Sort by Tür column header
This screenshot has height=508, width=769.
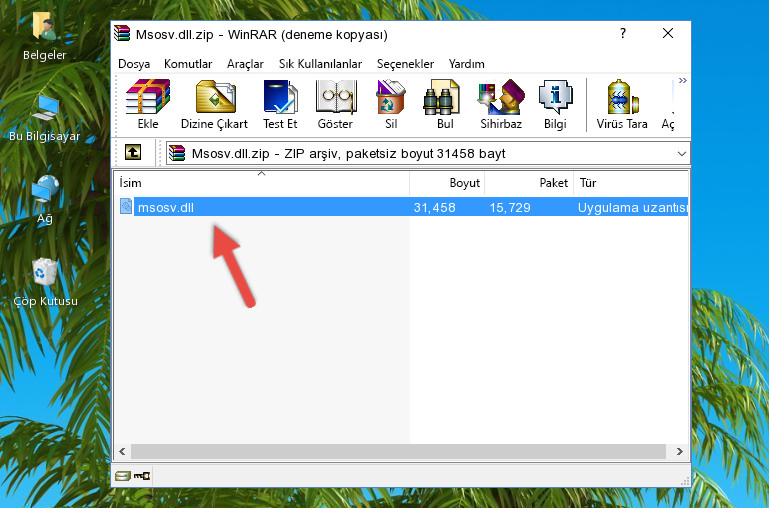point(631,183)
